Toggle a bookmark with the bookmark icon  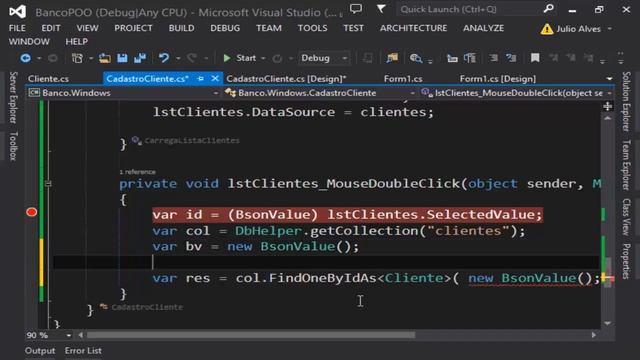535,58
